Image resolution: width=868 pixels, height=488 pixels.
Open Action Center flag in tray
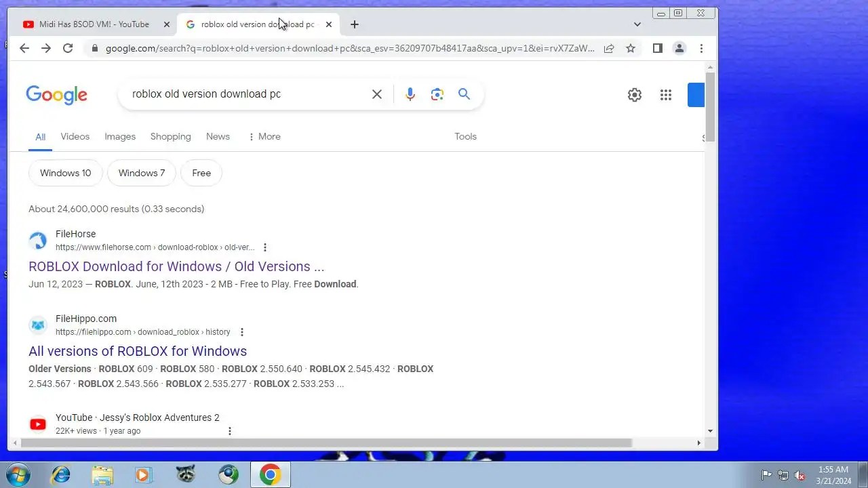(x=766, y=475)
